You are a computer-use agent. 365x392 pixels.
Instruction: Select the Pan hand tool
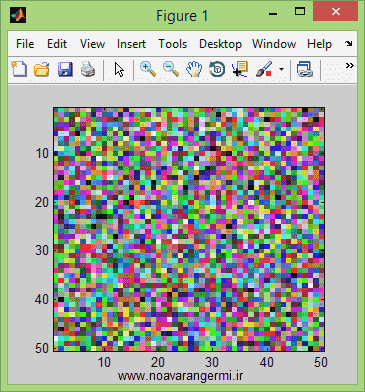pos(194,70)
